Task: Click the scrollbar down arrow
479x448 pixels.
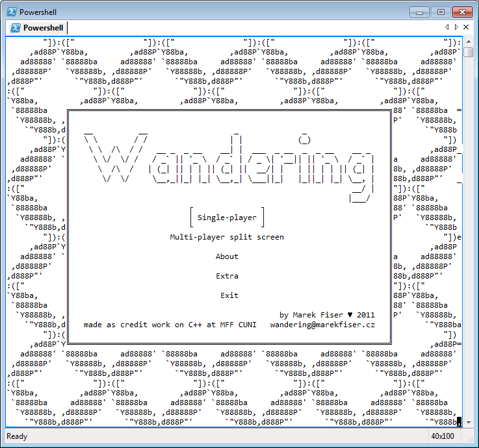Action: (468, 422)
